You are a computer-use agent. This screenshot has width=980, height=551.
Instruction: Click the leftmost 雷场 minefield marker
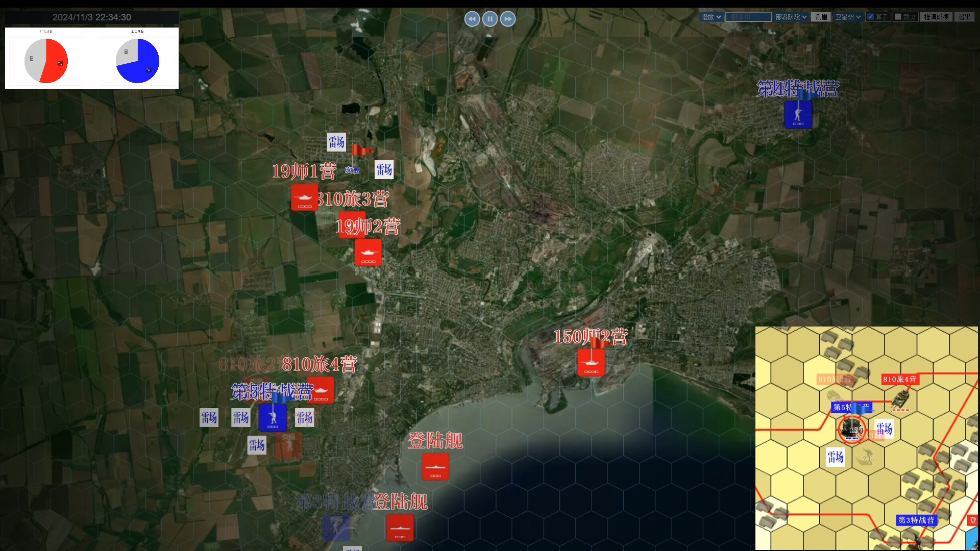[209, 418]
